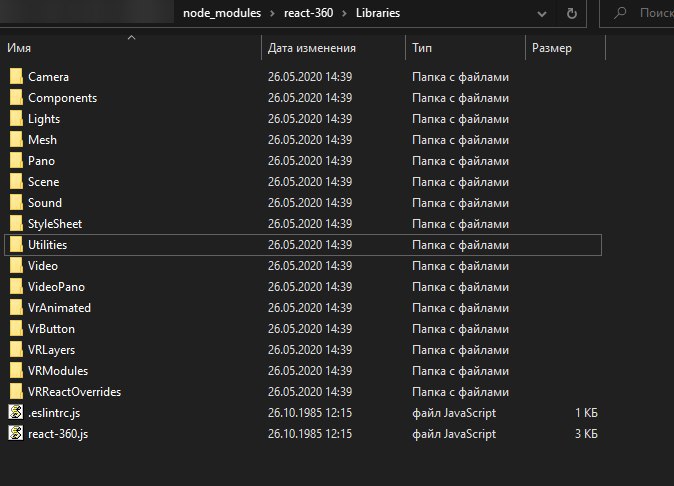Click the VRLayers folder icon
The width and height of the screenshot is (674, 486).
[16, 350]
